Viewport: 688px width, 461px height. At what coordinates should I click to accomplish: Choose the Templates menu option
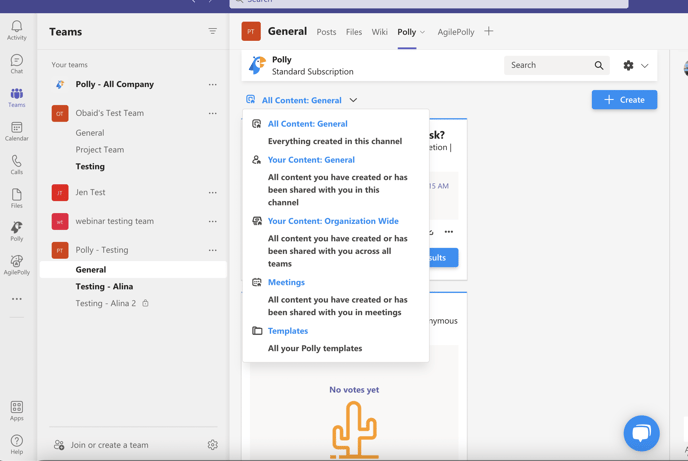288,331
